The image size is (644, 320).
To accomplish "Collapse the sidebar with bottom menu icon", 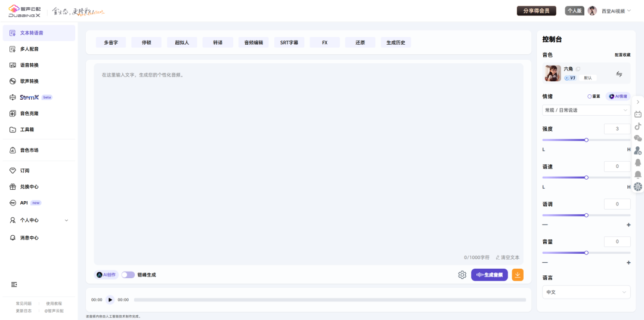I will point(14,284).
